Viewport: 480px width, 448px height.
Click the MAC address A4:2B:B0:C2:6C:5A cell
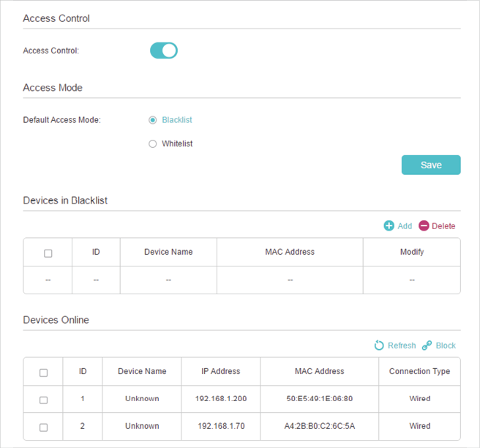click(x=320, y=426)
